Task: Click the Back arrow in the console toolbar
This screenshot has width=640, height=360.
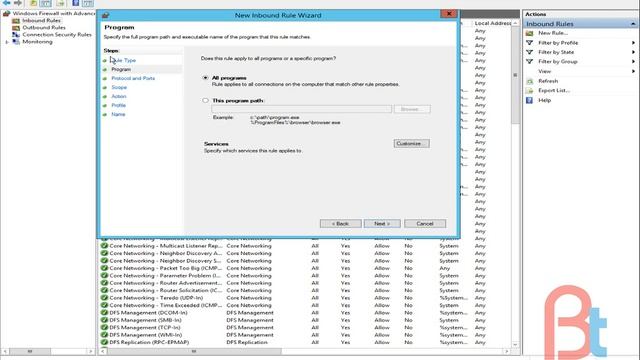Action: tap(7, 2)
